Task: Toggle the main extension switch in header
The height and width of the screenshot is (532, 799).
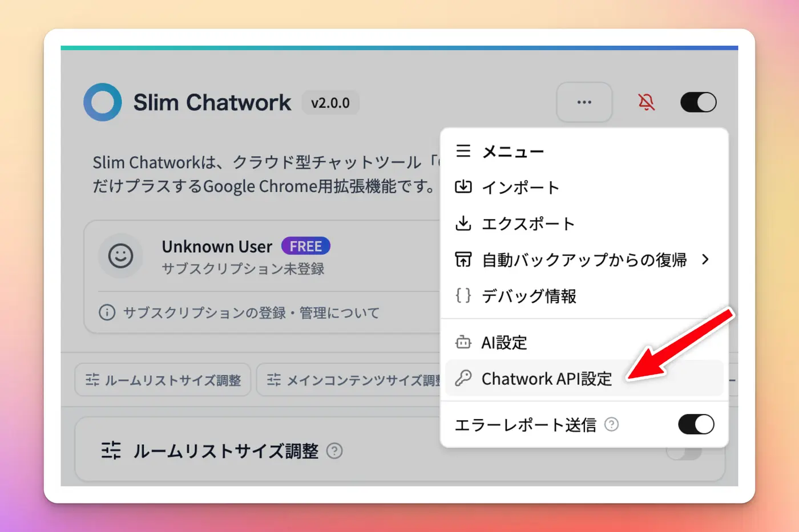Action: click(698, 102)
